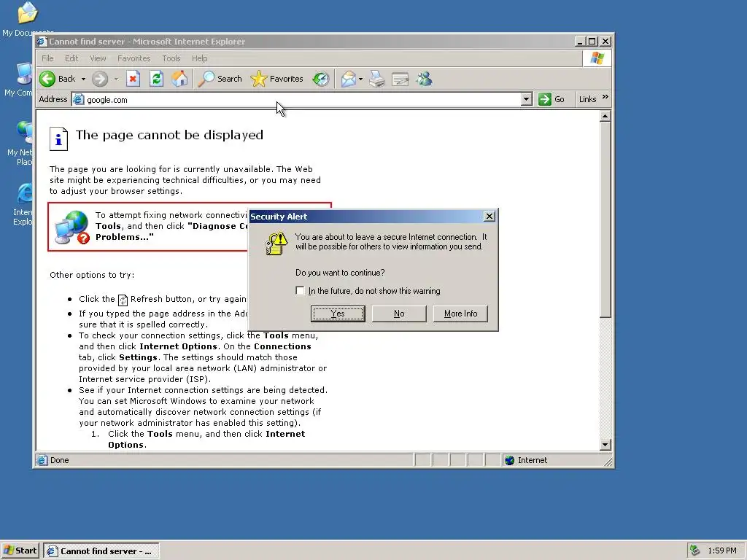This screenshot has height=560, width=747.
Task: Click the security alert padlock warning icon
Action: click(x=276, y=244)
